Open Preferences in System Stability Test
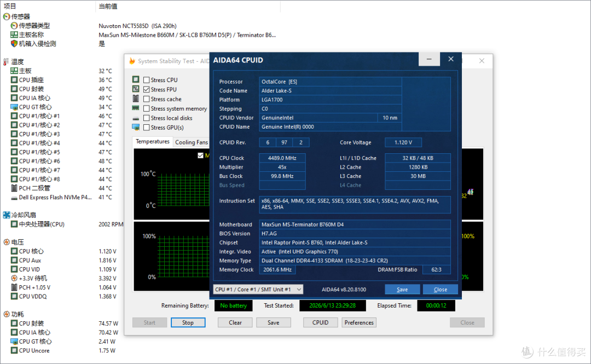Image resolution: width=591 pixels, height=364 pixels. click(x=359, y=322)
